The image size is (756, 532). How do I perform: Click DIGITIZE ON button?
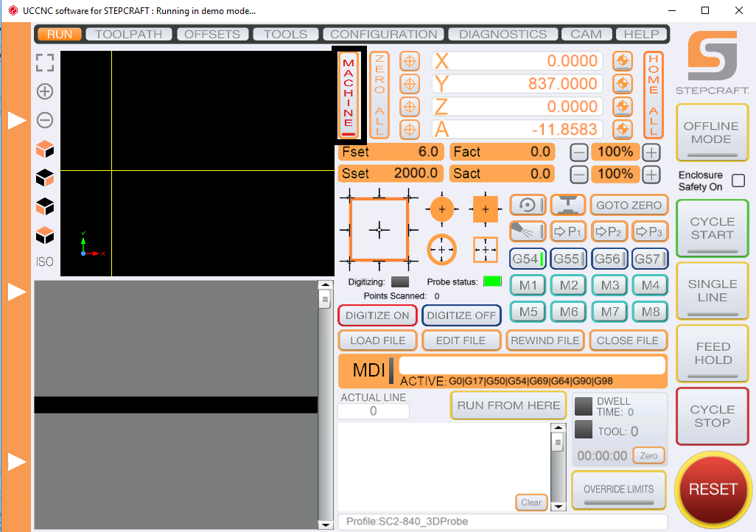[377, 315]
